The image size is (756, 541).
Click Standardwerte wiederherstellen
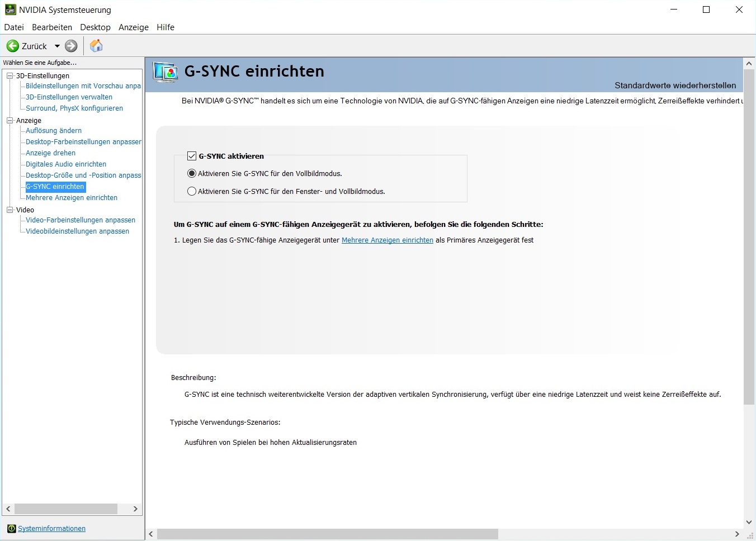click(x=675, y=85)
